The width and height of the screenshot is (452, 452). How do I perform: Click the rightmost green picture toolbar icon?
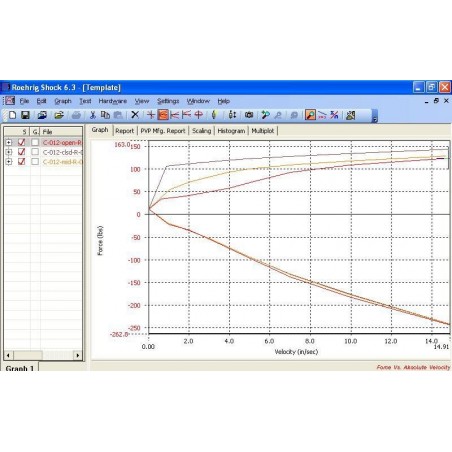(x=351, y=115)
